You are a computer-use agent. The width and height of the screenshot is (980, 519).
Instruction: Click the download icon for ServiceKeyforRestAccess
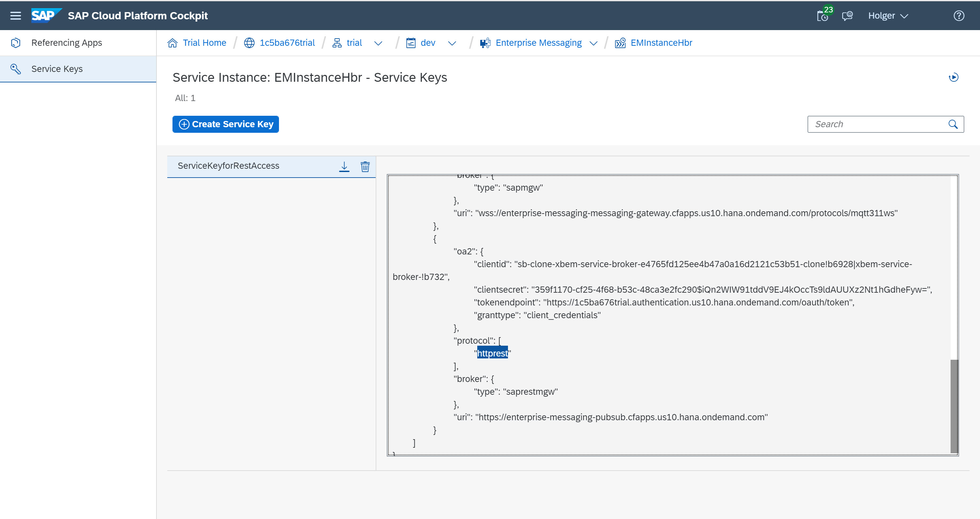(344, 166)
